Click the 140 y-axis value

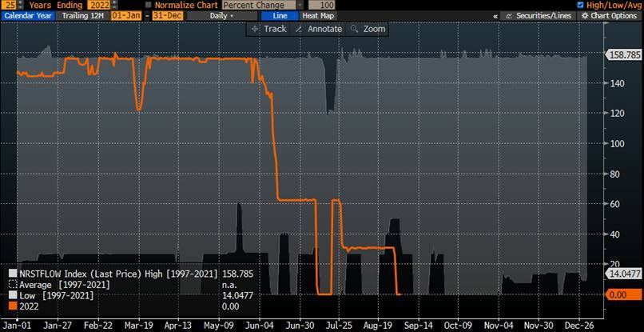tap(618, 83)
